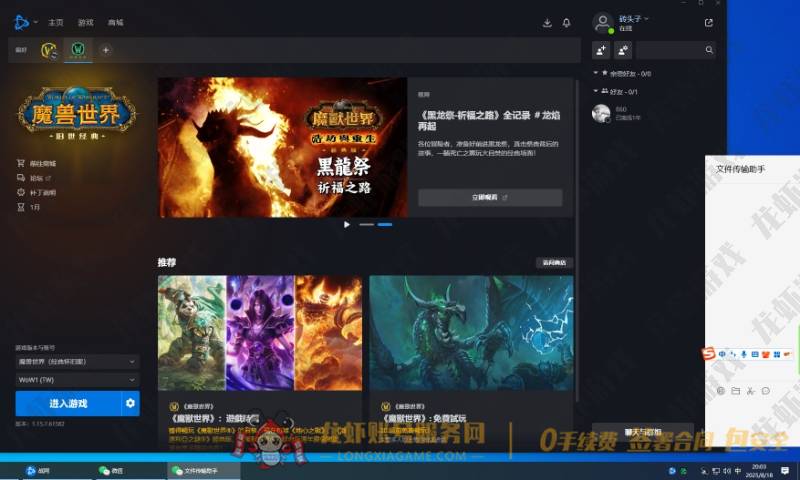Viewport: 800px width, 480px height.
Task: Collapse the 好友 friends list group
Action: click(x=596, y=91)
